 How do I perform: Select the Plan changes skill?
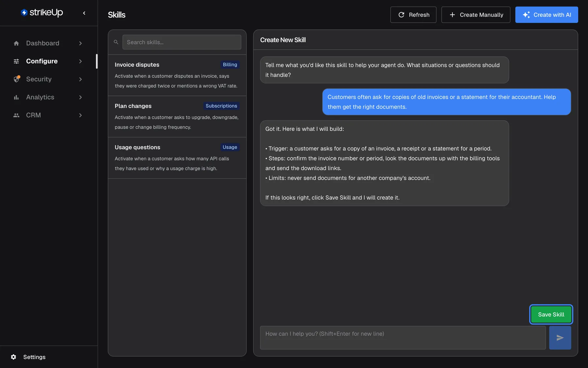177,116
